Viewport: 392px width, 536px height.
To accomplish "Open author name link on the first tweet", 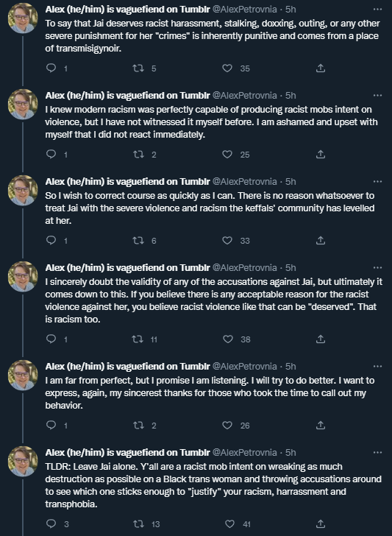I will [127, 10].
